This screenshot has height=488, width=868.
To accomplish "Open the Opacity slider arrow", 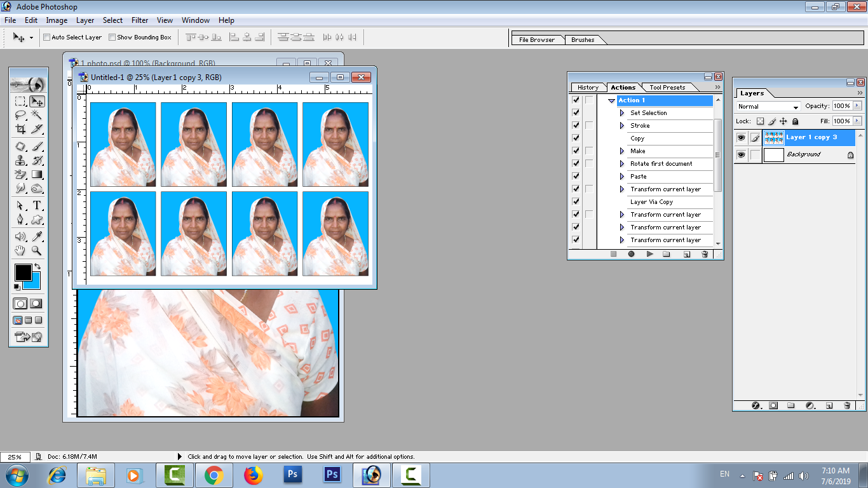I will coord(858,106).
